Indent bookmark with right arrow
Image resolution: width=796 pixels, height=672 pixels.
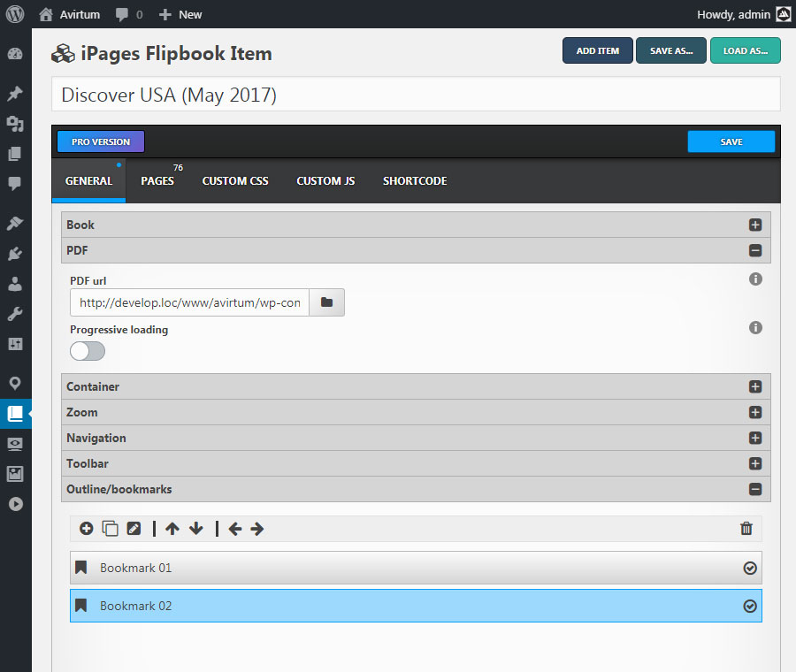tap(257, 529)
